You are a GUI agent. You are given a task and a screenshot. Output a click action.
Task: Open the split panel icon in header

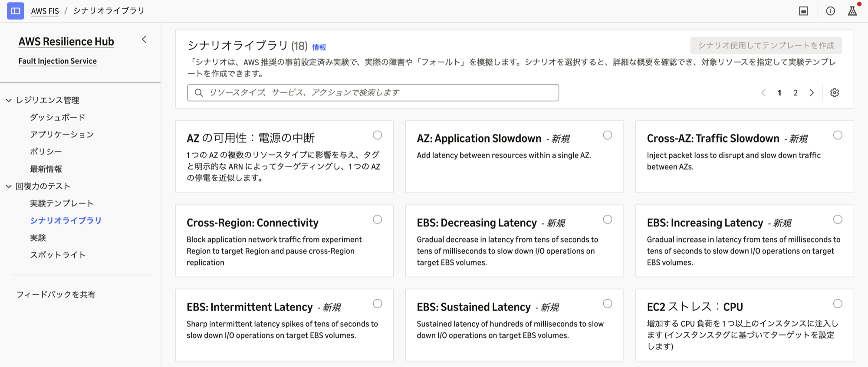[x=804, y=11]
